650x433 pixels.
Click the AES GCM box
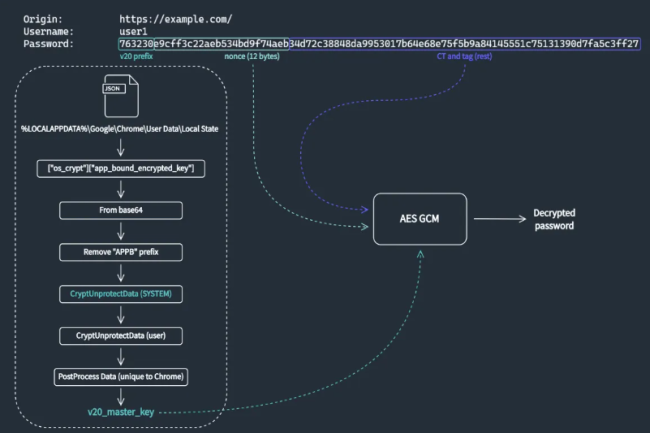click(x=420, y=219)
